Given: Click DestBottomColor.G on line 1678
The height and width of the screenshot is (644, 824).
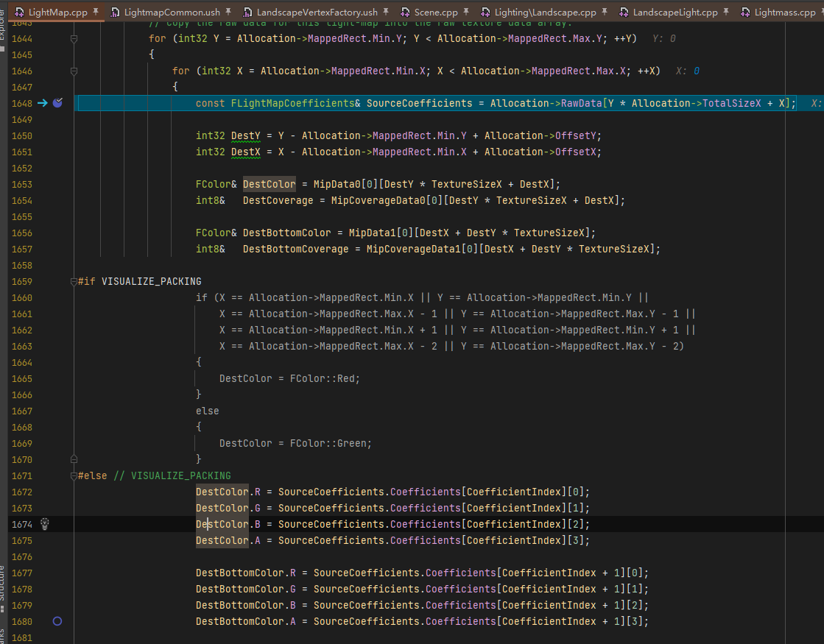Looking at the screenshot, I should coord(246,590).
